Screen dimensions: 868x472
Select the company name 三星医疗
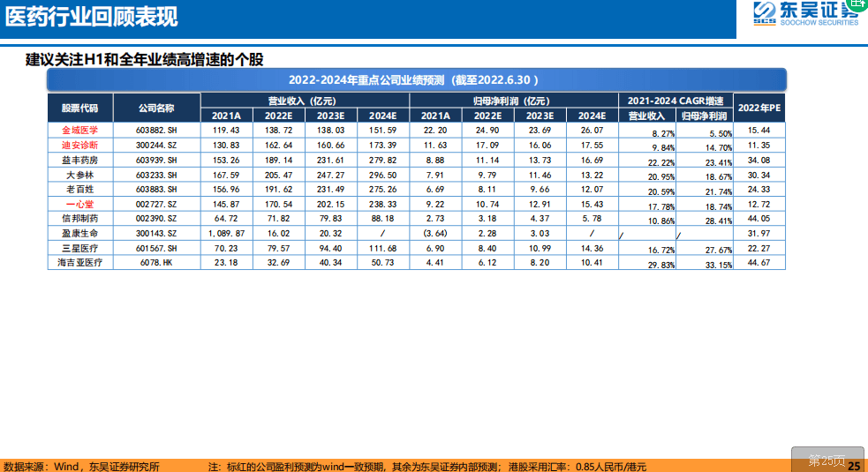79,249
